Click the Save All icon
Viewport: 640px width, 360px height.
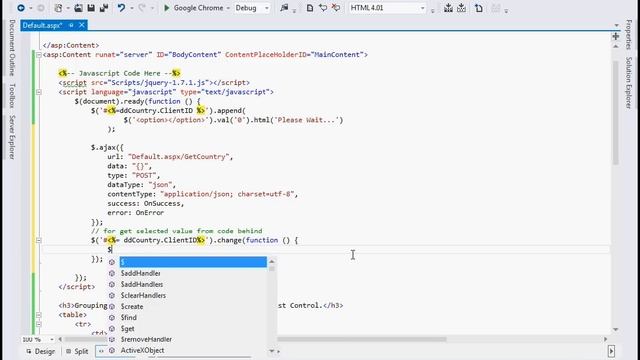coord(104,8)
